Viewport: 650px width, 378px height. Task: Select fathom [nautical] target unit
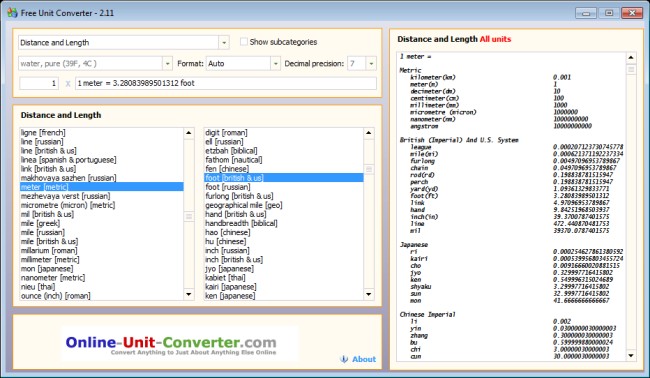(x=284, y=160)
